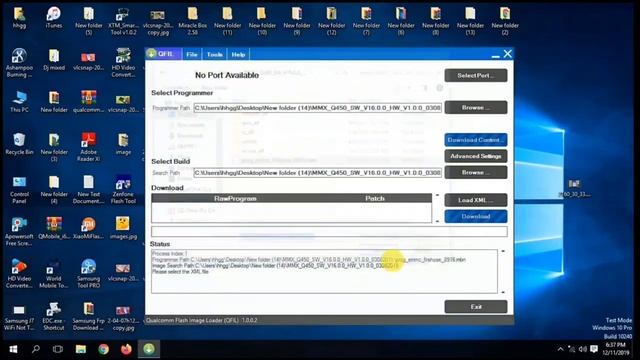Select the Miracle Box 2.58 folder
The width and height of the screenshot is (640, 360).
point(193,21)
